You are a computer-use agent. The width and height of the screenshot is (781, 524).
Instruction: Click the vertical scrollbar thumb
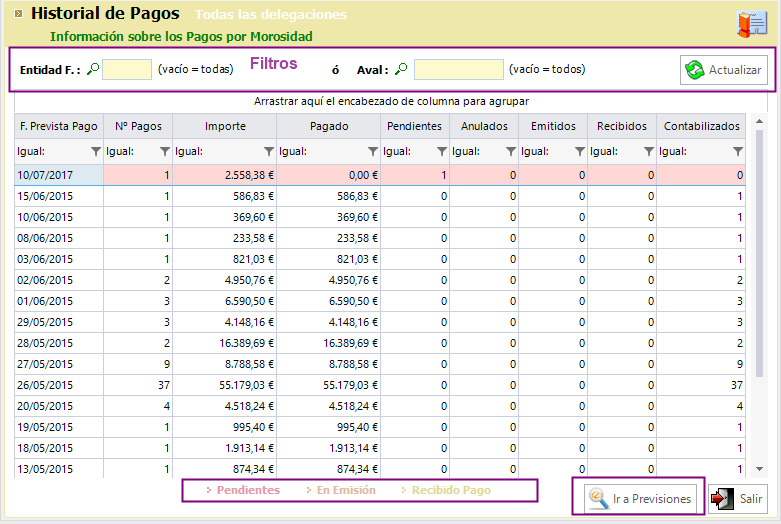(x=759, y=253)
